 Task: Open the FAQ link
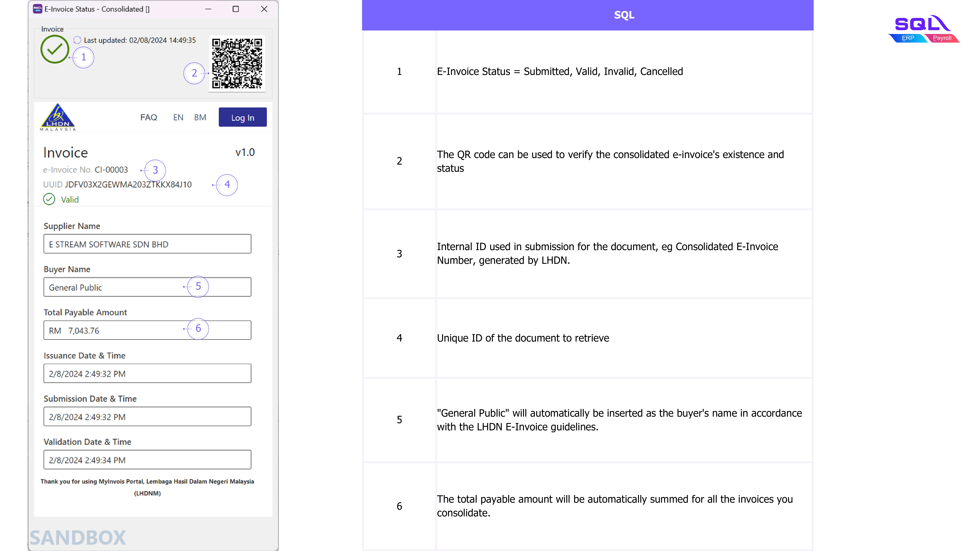click(x=148, y=118)
